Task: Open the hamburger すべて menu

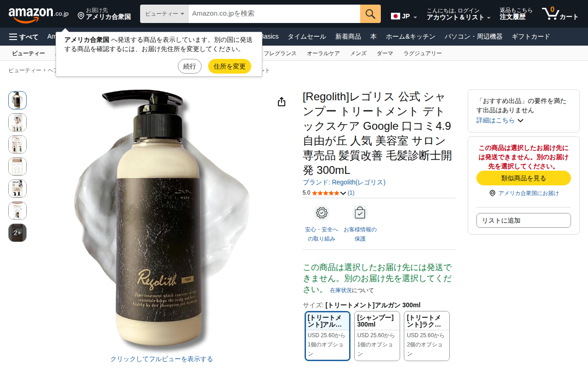Action: (24, 37)
